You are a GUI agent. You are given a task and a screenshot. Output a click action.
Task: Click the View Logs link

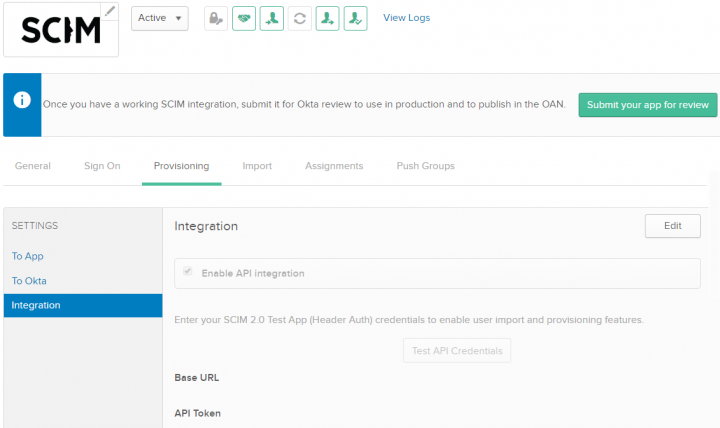point(406,18)
